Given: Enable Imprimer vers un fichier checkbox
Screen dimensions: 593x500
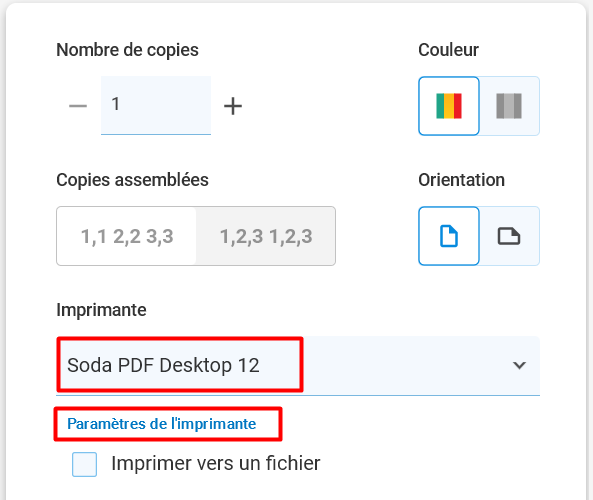Looking at the screenshot, I should tap(84, 464).
